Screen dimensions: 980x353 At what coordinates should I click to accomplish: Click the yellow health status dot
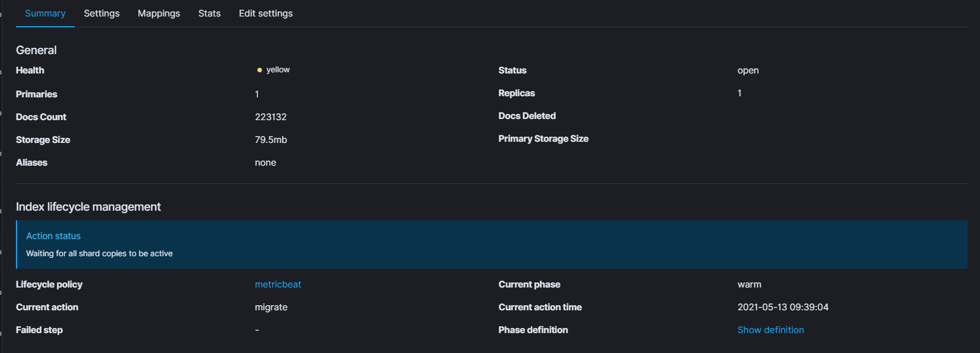[260, 70]
